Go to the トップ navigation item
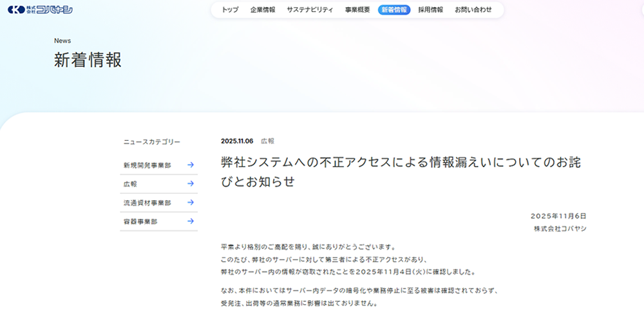 tap(230, 10)
